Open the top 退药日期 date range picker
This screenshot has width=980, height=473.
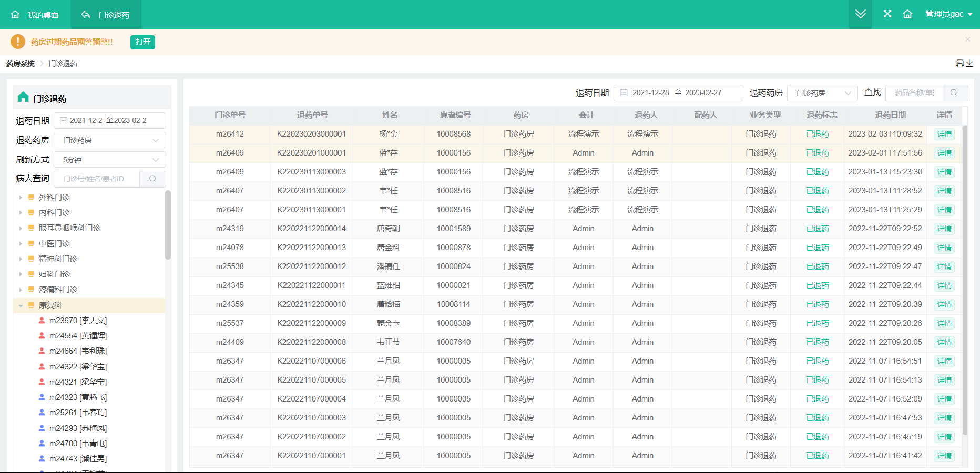[x=678, y=92]
